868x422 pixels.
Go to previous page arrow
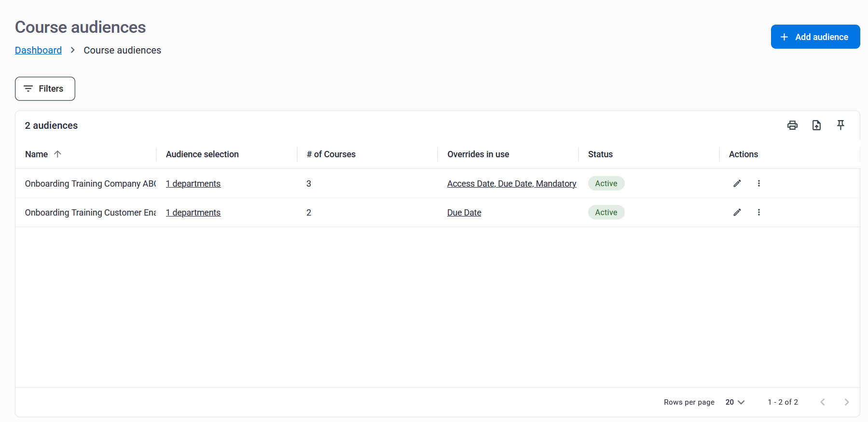[823, 402]
